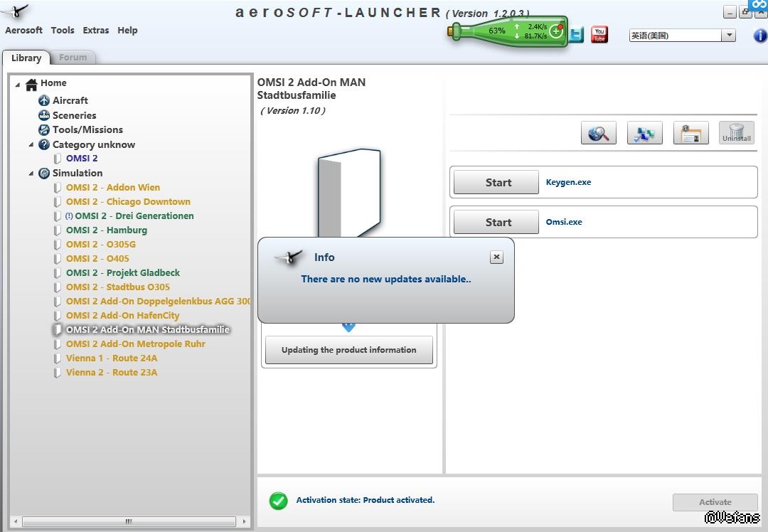Select OMSI 2 Add-On Metropole Ruhr

pos(136,344)
